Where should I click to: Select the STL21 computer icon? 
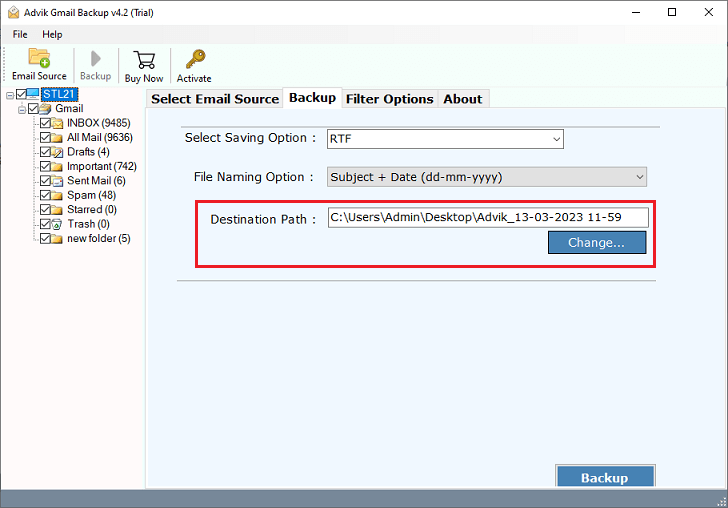[33, 94]
